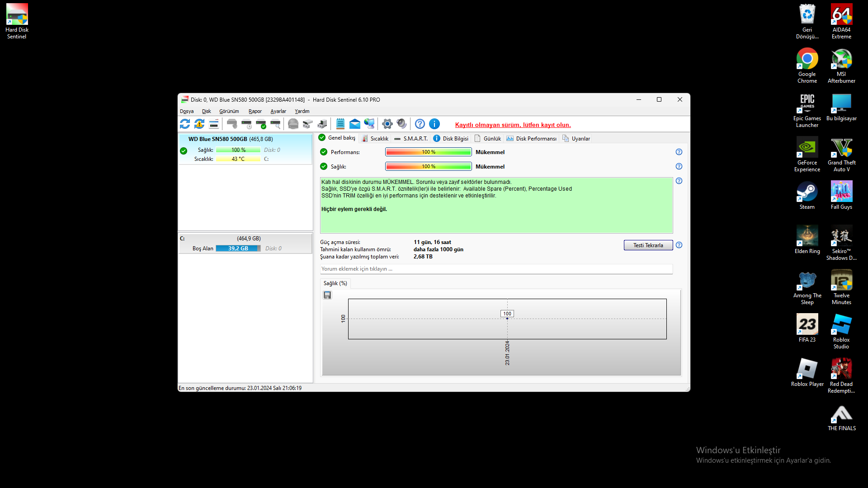
Task: Select GeForce Experience desktop icon
Action: 807,154
